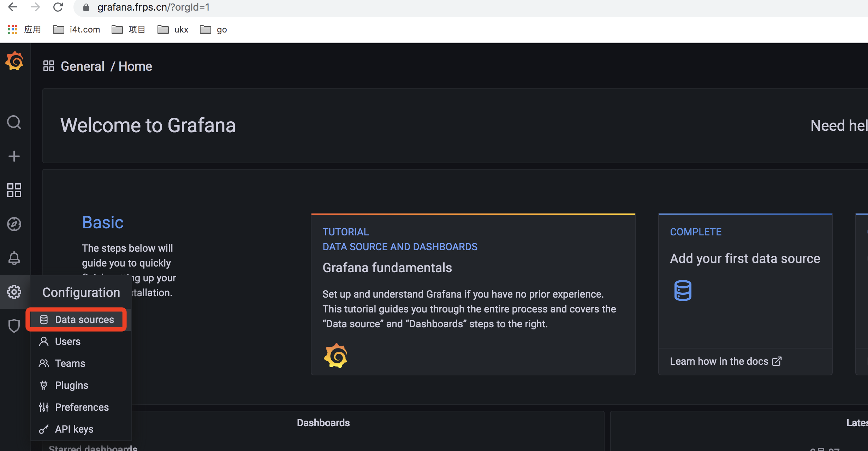Open the Server Admin shield icon

tap(14, 326)
